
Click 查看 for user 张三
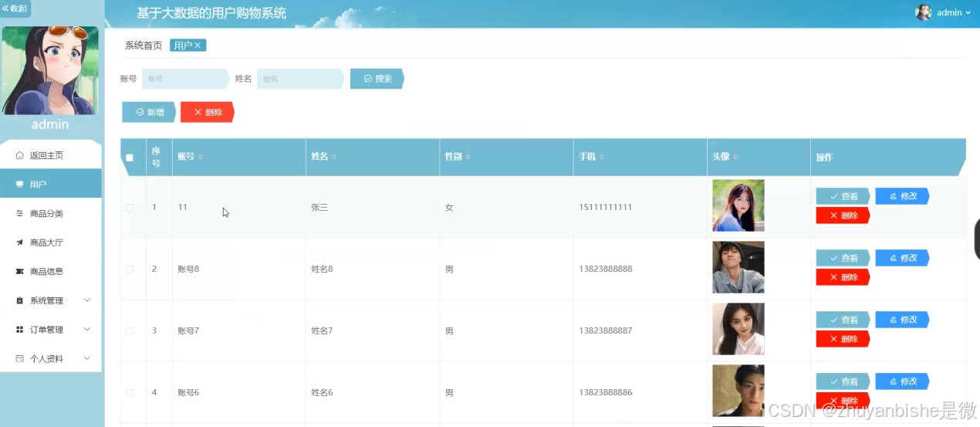[843, 196]
